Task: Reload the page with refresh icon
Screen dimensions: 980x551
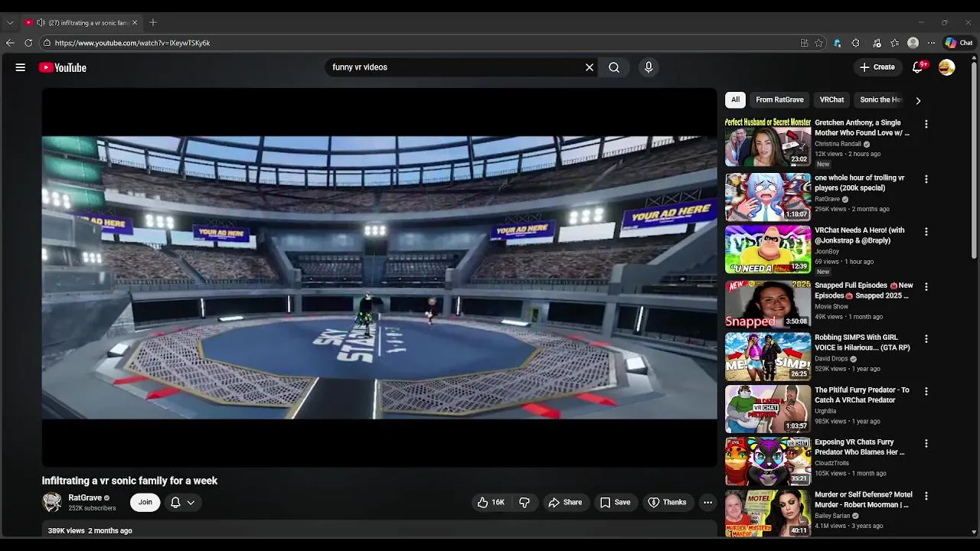Action: [28, 43]
